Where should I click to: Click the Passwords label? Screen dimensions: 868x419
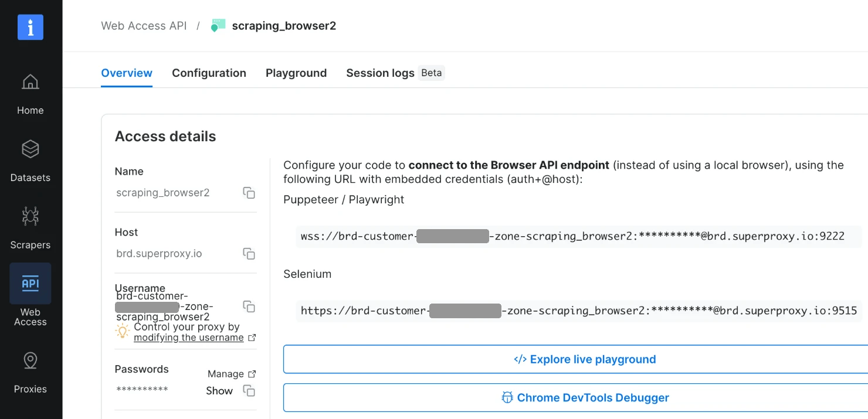(141, 369)
